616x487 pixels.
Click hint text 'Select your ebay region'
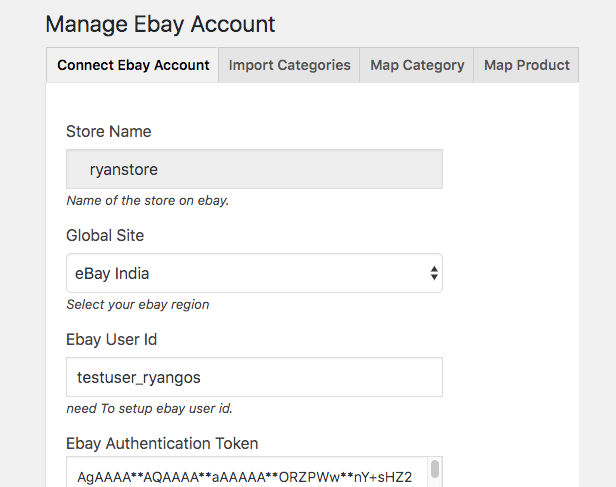[x=138, y=305]
